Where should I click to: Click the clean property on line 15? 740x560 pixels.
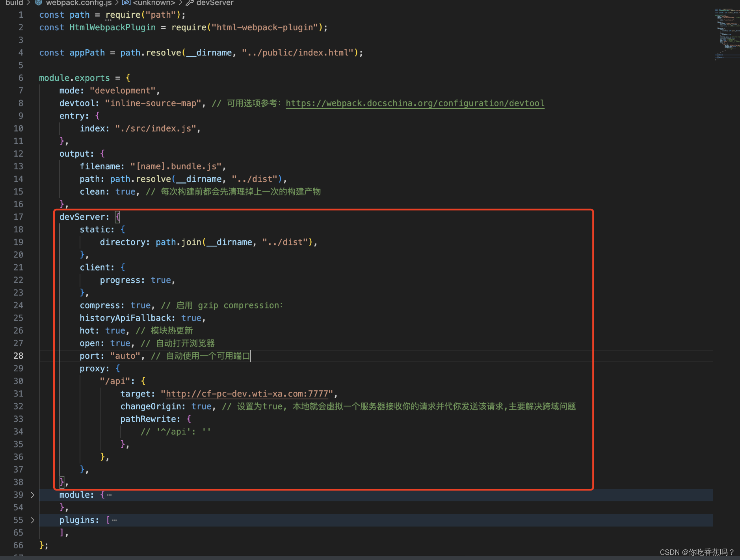pos(92,192)
